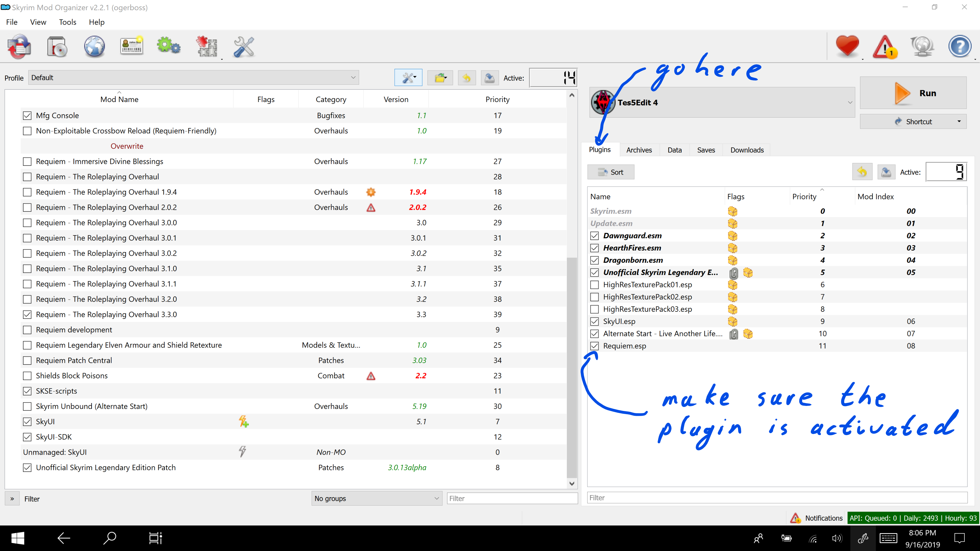980x551 pixels.
Task: Open the Tes5Edit 4 executable dropdown
Action: click(722, 102)
